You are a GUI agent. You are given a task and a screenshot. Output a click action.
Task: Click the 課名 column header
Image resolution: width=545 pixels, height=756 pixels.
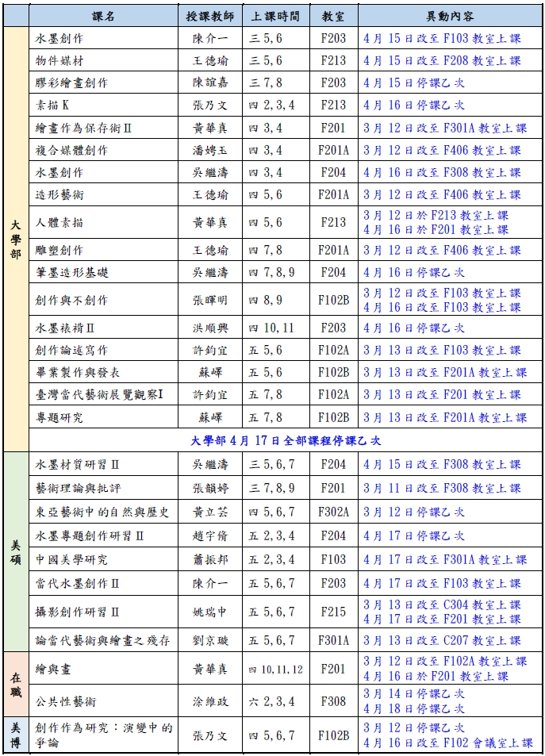(x=103, y=16)
